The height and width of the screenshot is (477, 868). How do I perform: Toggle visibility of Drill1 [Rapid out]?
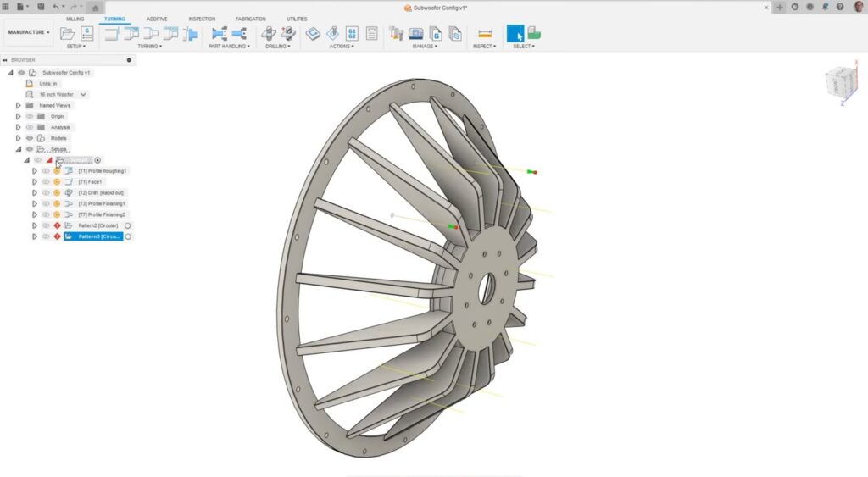[x=46, y=192]
